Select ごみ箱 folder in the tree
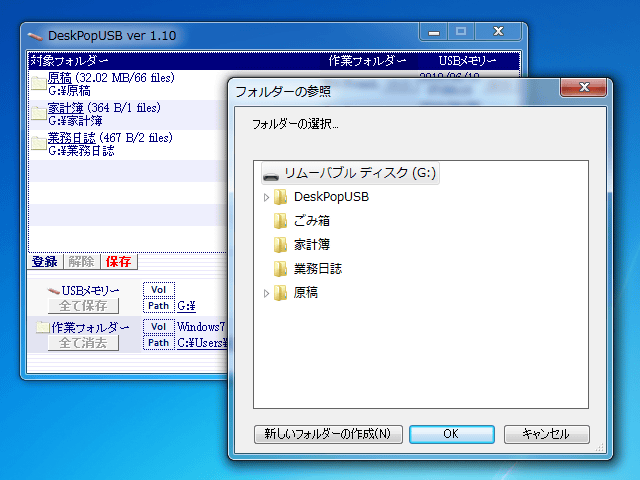The height and width of the screenshot is (480, 640). click(x=312, y=221)
